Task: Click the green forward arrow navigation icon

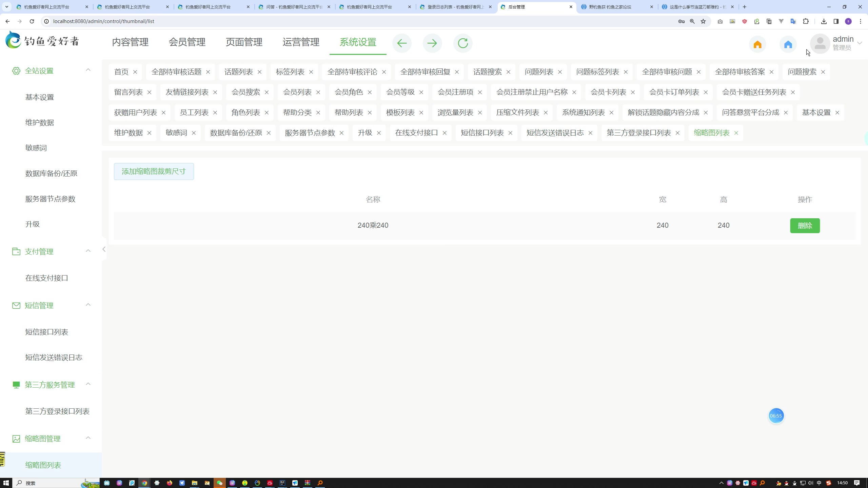Action: point(432,43)
